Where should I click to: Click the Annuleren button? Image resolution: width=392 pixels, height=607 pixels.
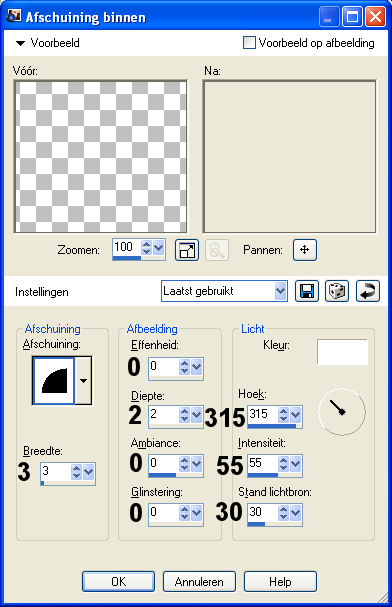199,581
